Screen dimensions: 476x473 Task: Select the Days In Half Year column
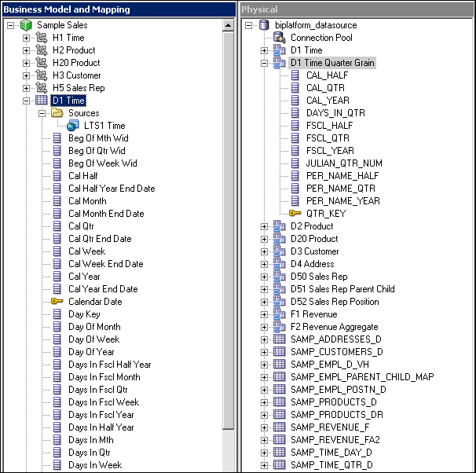coord(101,427)
